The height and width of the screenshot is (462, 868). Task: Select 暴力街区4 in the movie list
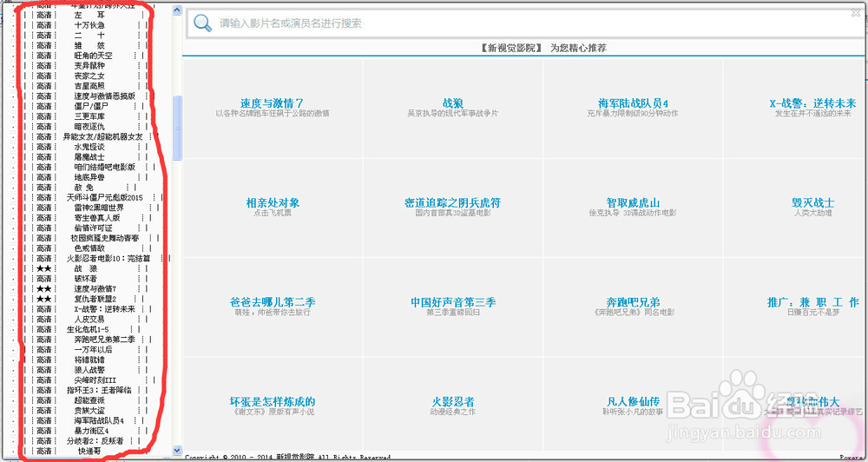pyautogui.click(x=91, y=431)
